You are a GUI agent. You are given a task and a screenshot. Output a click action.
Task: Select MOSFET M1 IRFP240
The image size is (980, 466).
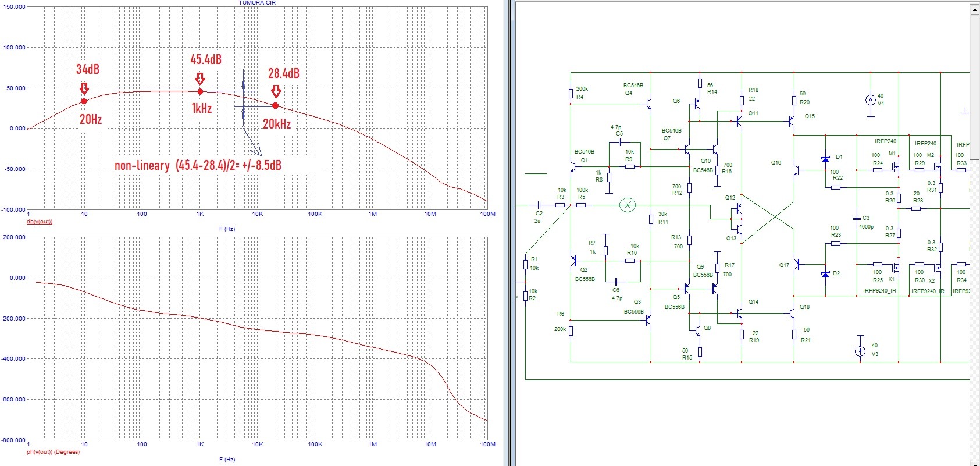pyautogui.click(x=896, y=166)
